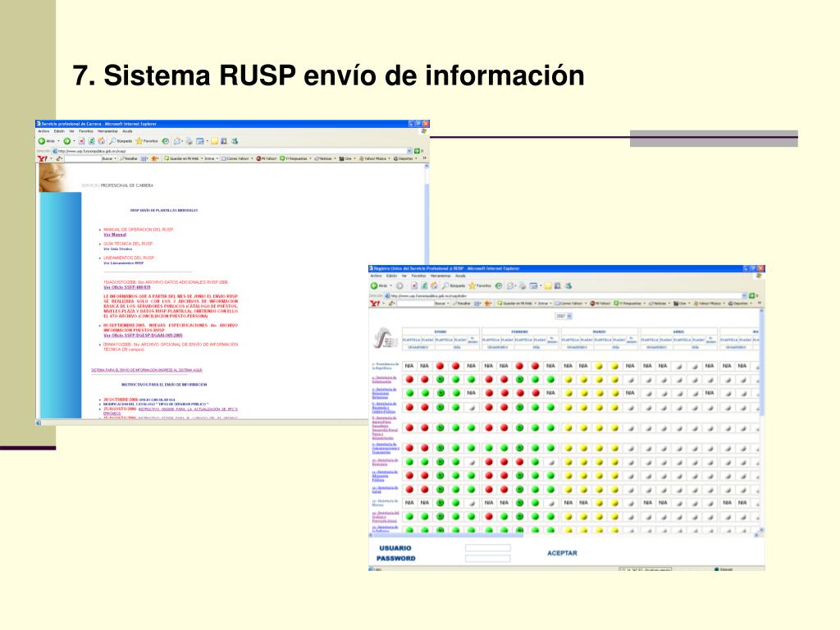The height and width of the screenshot is (630, 840).
Task: Click the Print icon on the browser toolbar
Action: tap(189, 140)
